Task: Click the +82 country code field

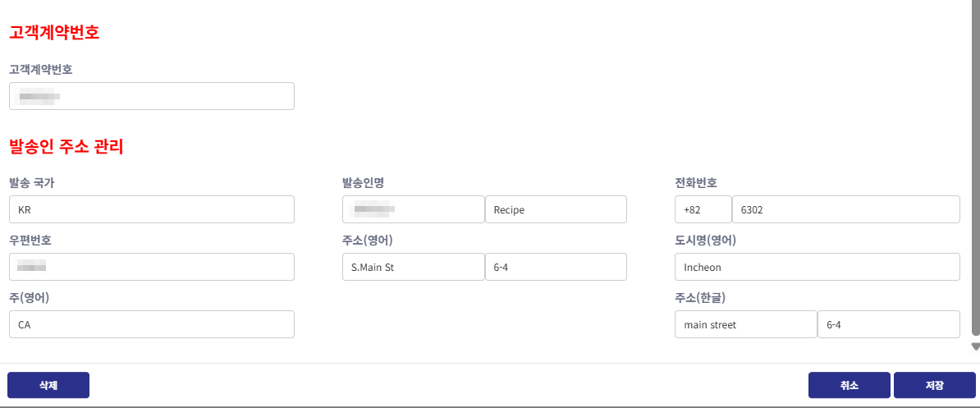Action: (x=703, y=209)
